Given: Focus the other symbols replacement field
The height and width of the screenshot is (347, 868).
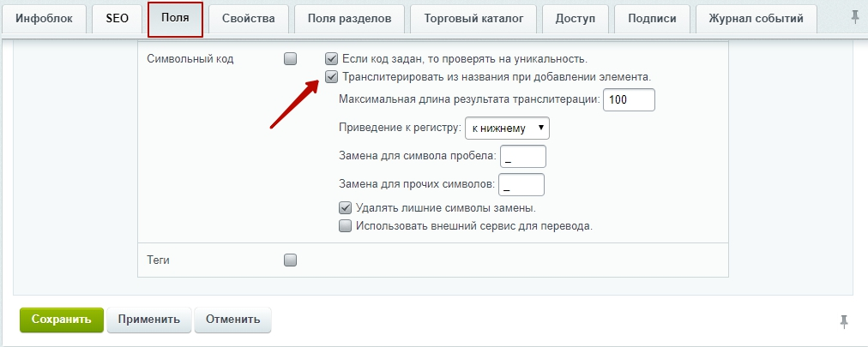Looking at the screenshot, I should coord(521,184).
